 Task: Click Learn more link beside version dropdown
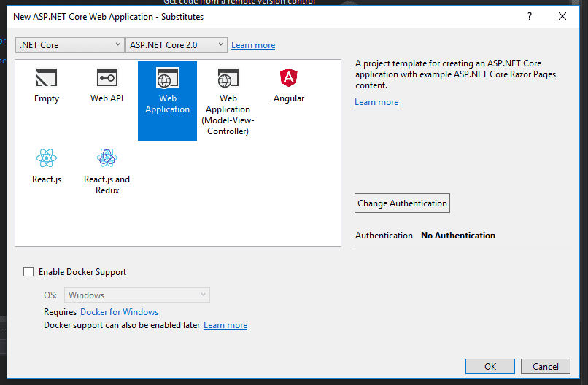(253, 45)
